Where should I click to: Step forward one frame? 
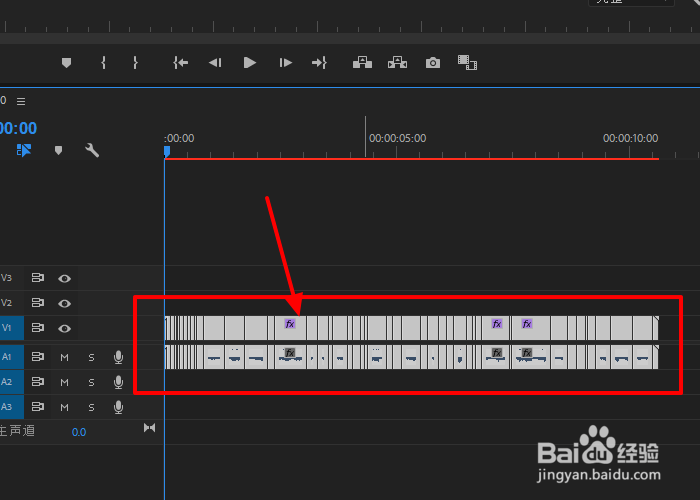[285, 62]
